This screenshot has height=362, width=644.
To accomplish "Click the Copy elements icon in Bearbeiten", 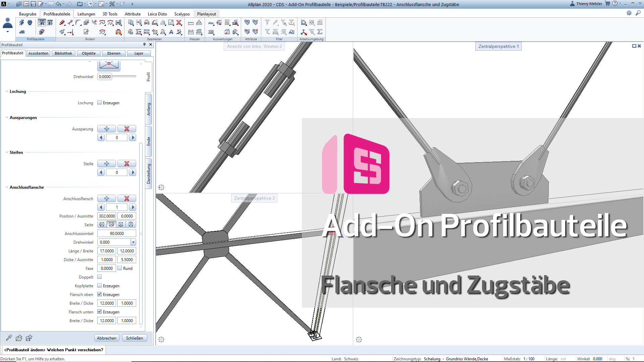I will (x=131, y=23).
